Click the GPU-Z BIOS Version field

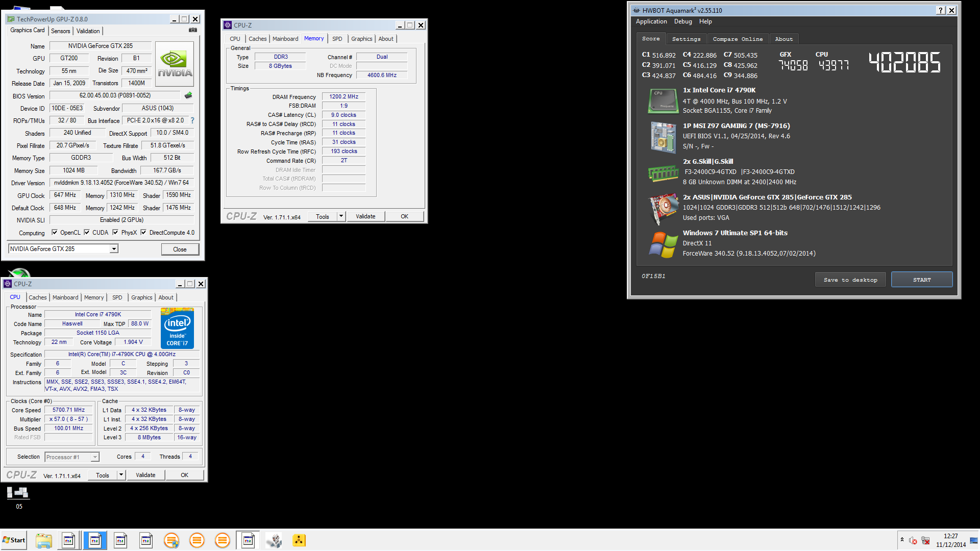pyautogui.click(x=115, y=95)
